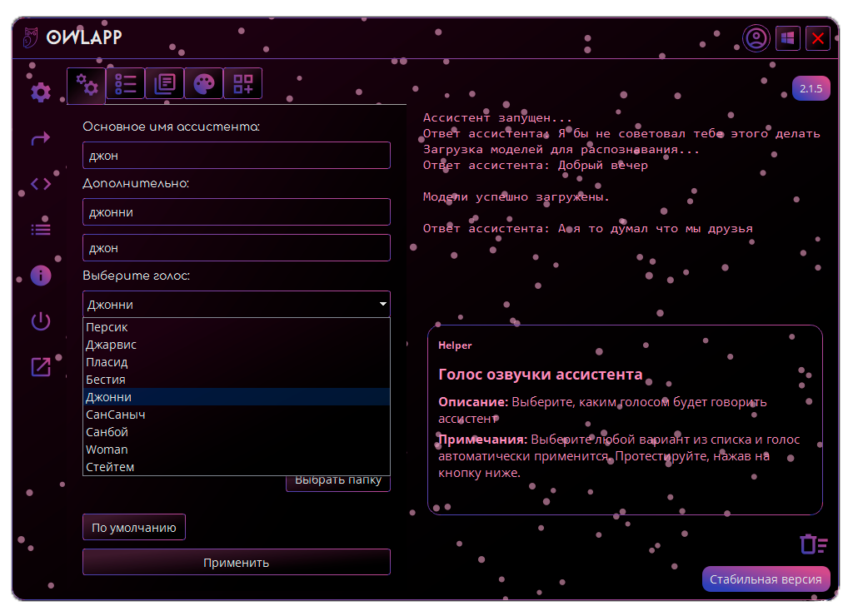Open the modules tab with the QR-style icon

click(242, 82)
